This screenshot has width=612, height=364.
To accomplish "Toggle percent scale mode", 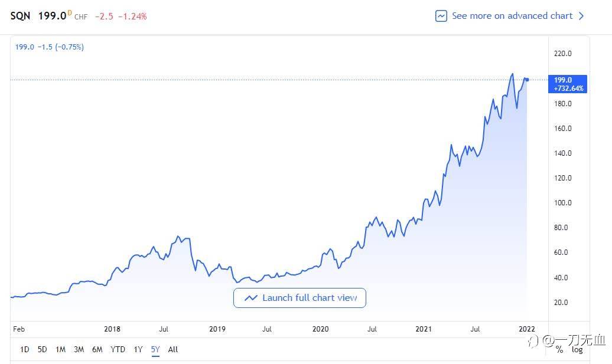I will [559, 349].
